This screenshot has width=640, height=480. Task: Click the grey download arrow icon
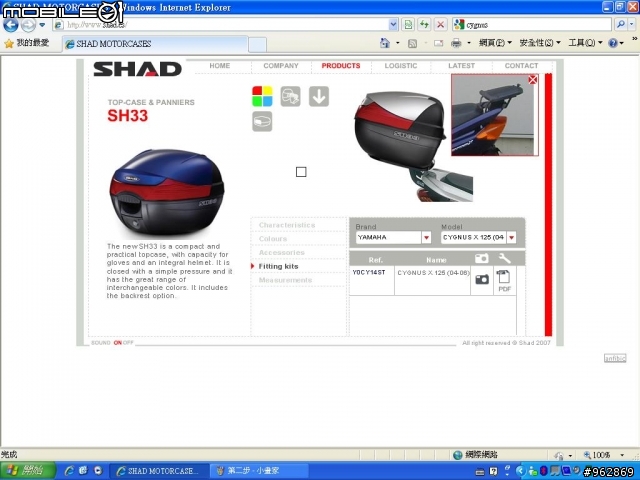(x=319, y=97)
